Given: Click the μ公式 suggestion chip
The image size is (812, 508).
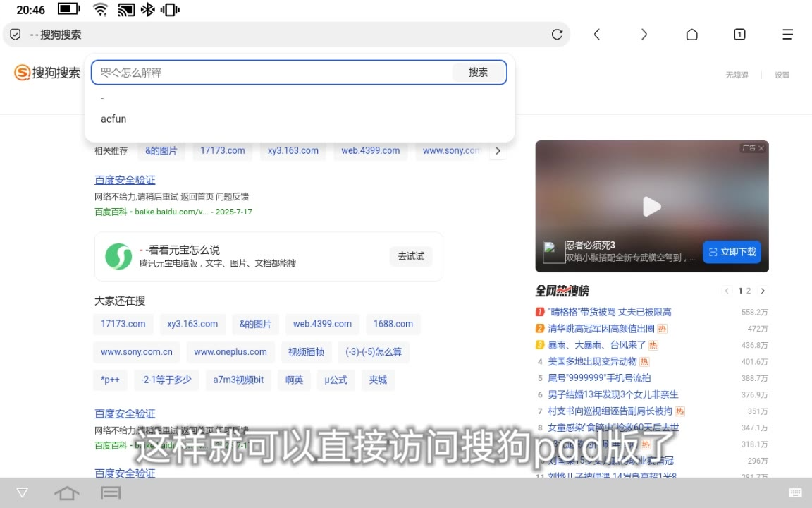Looking at the screenshot, I should [336, 380].
